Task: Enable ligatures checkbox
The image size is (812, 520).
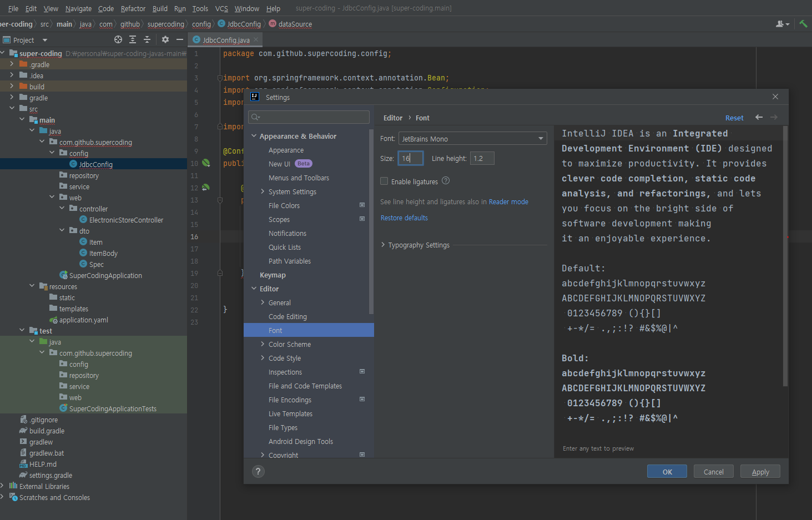Action: click(384, 181)
